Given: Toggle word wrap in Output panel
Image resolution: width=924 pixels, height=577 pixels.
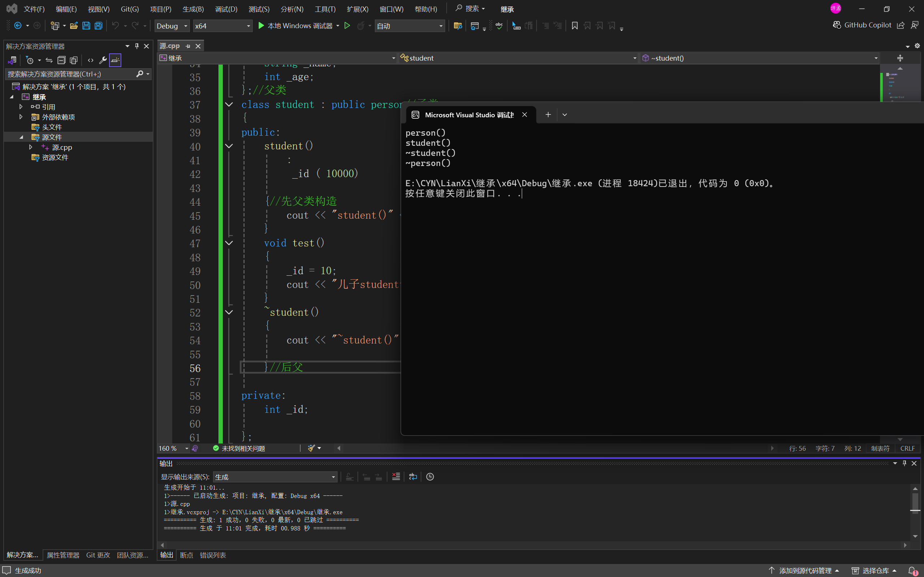Looking at the screenshot, I should [413, 477].
